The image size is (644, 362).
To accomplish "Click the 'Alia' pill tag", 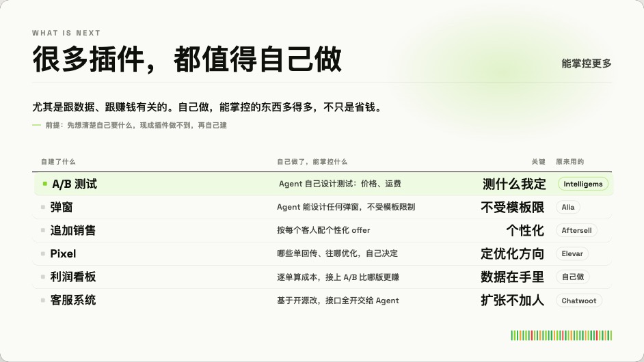I will (568, 207).
